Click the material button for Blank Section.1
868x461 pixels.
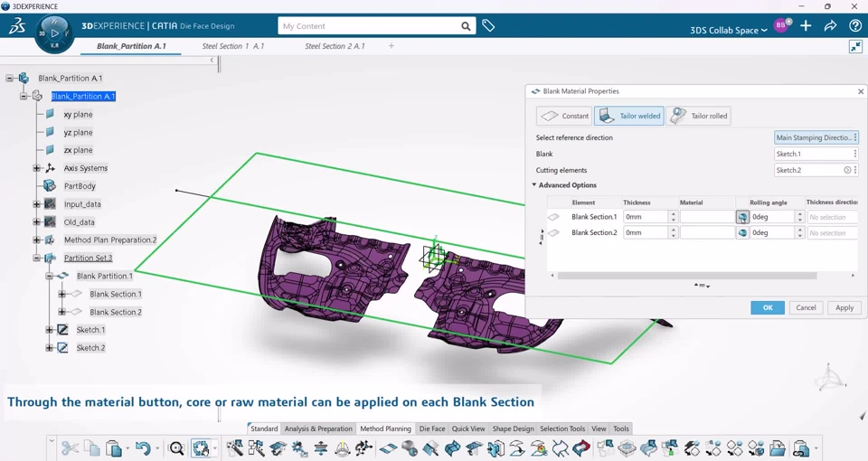click(x=742, y=217)
